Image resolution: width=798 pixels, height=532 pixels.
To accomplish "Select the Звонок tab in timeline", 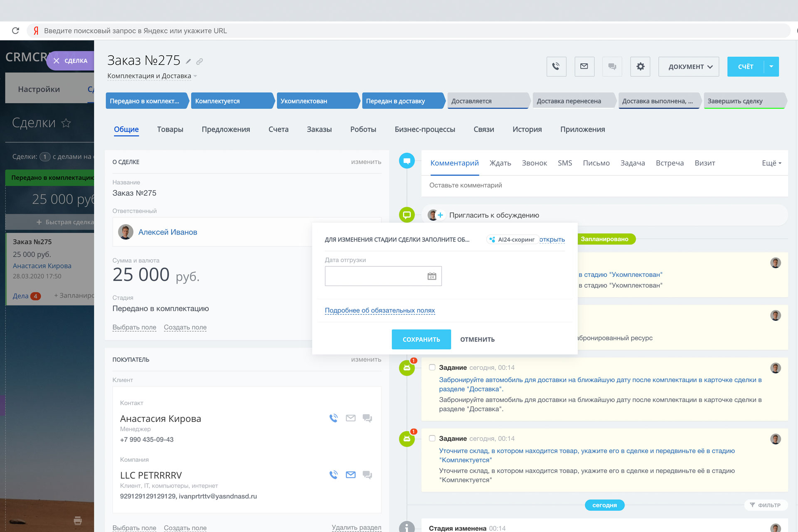I will click(x=534, y=163).
